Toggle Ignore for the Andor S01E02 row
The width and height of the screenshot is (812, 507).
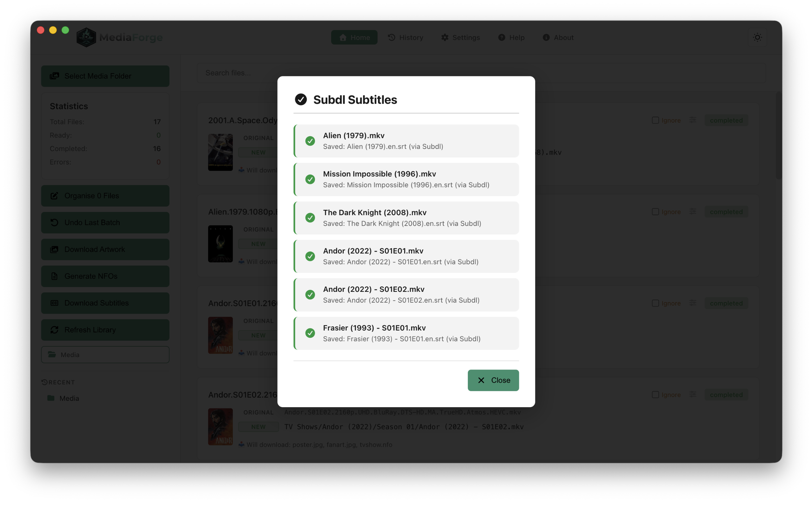tap(656, 394)
